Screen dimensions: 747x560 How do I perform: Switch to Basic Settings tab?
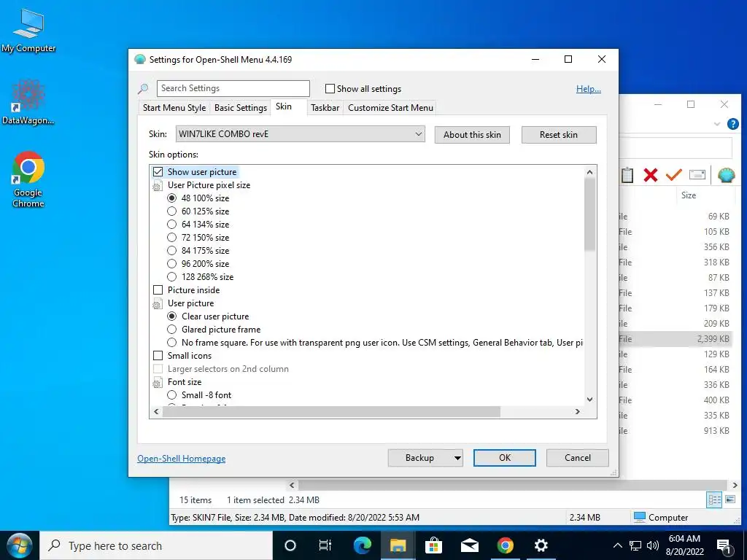tap(241, 108)
